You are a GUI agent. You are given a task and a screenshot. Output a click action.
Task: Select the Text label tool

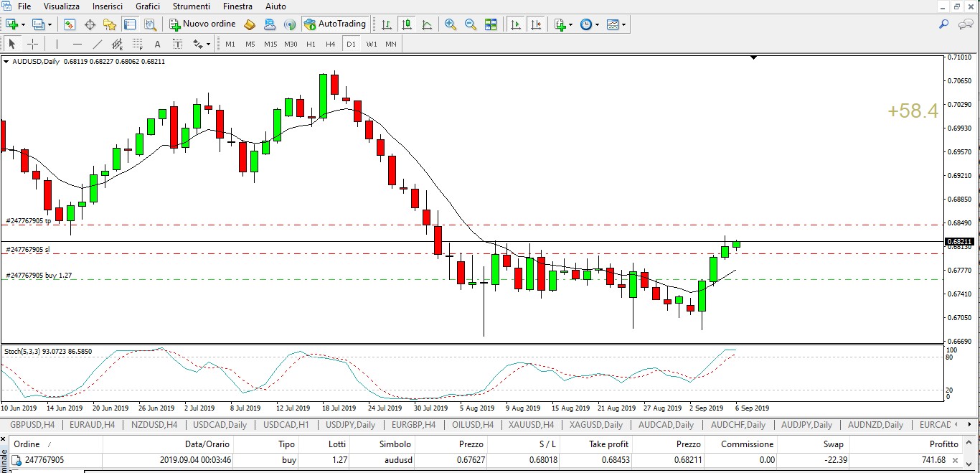point(157,44)
